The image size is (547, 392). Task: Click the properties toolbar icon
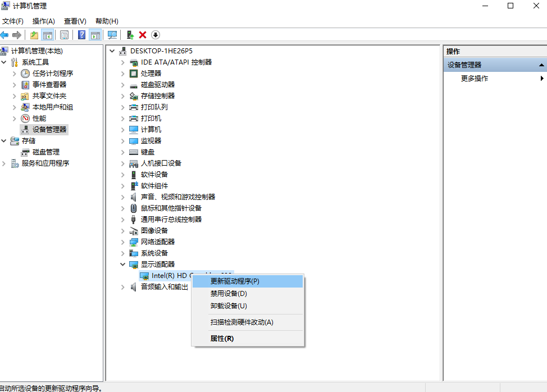coord(65,35)
